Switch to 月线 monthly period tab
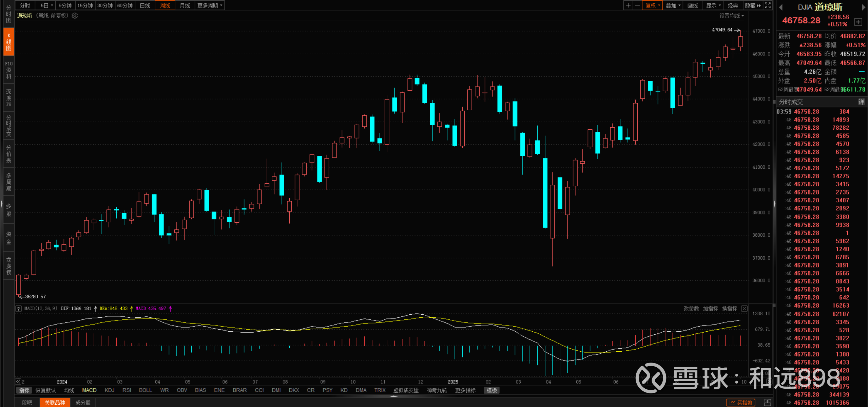 pyautogui.click(x=185, y=5)
